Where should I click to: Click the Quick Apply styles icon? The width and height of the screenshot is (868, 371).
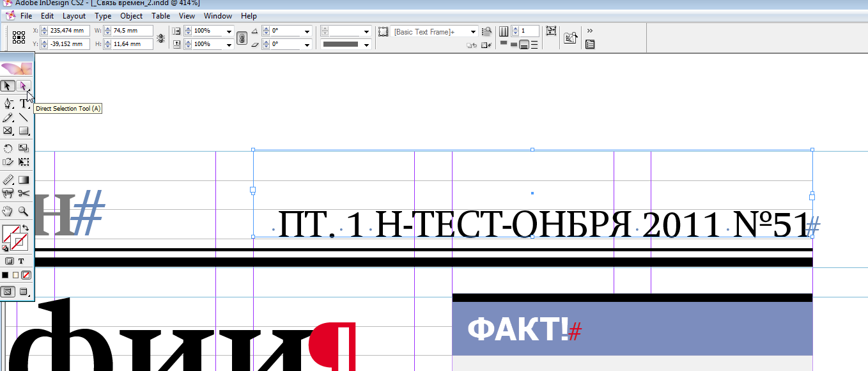click(x=486, y=31)
